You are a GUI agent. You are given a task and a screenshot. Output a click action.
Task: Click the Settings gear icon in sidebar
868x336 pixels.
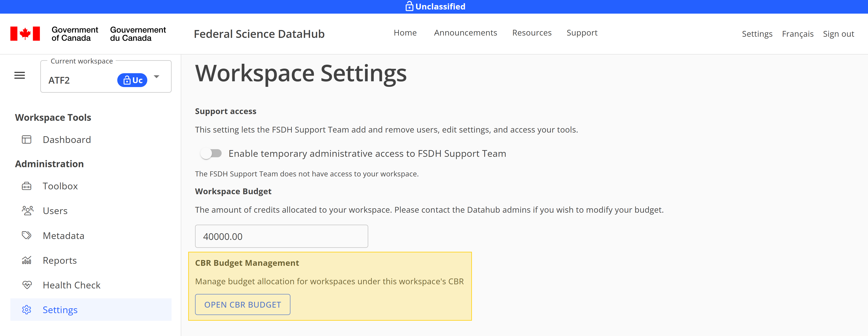coord(27,310)
